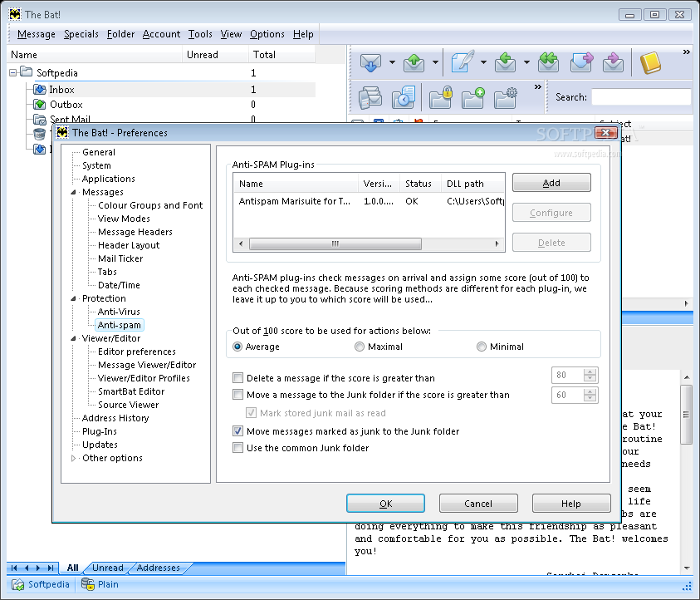Screen dimensions: 700x600
Task: Jump to last tab using navigation arrow
Action: coord(51,568)
